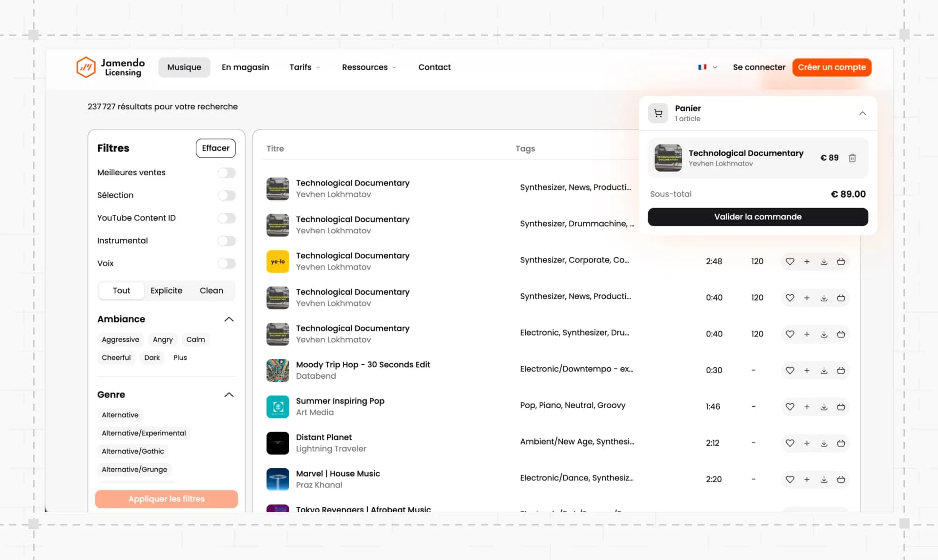Click Appliquer les filtres
Image resolution: width=938 pixels, height=560 pixels.
tap(167, 499)
